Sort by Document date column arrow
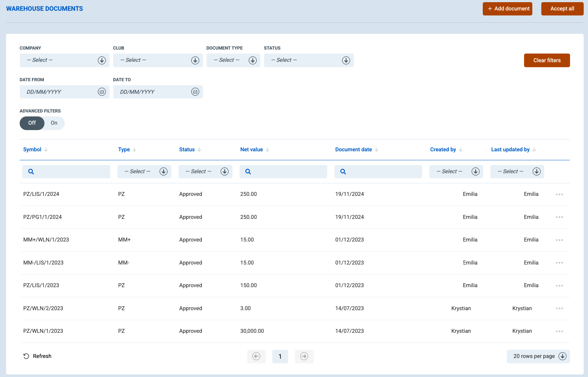 click(376, 150)
